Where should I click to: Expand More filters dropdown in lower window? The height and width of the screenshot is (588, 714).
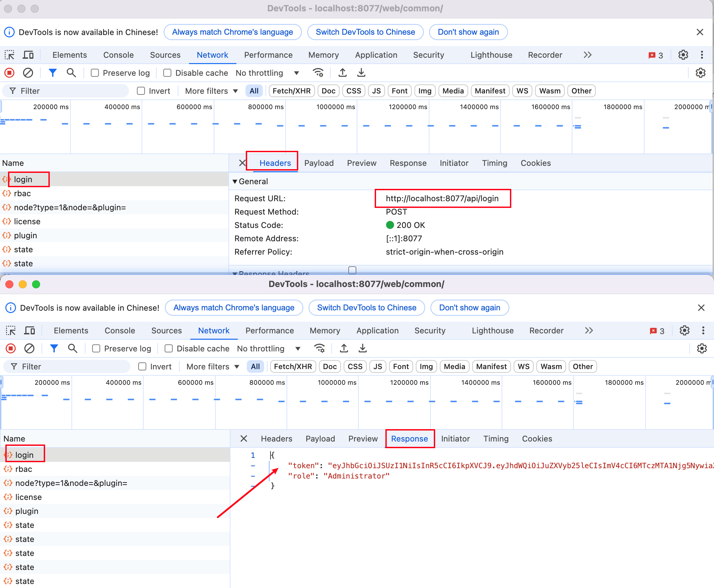pyautogui.click(x=213, y=366)
